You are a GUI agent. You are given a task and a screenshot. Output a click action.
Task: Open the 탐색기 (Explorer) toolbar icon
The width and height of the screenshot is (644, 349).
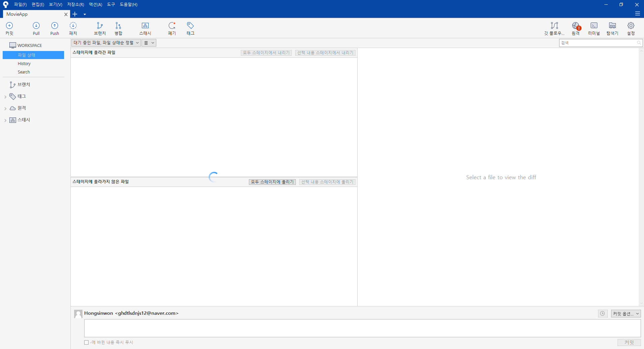tap(612, 29)
